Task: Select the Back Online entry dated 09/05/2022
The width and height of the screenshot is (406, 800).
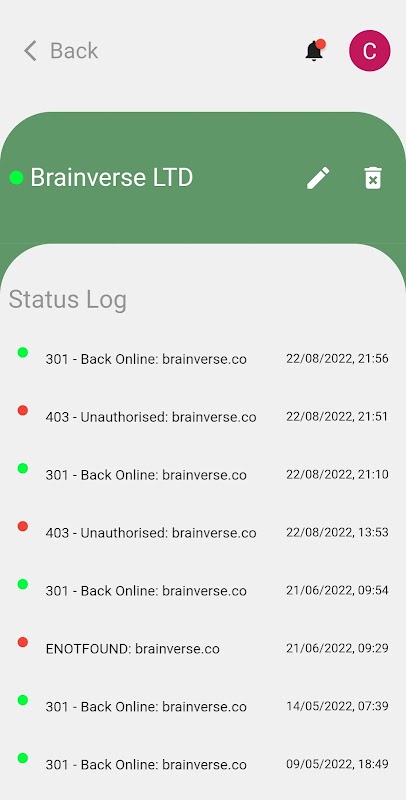Action: coord(203,764)
